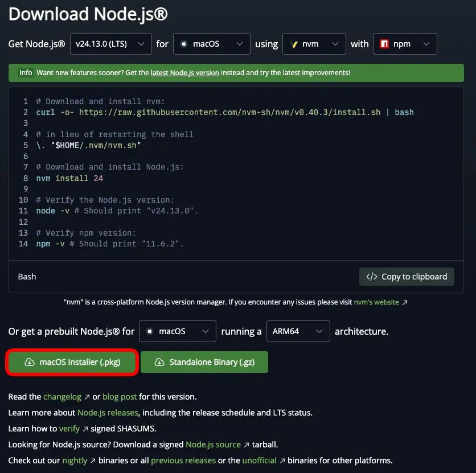
Task: Open the v24.13.0 (LTS) version dropdown
Action: [110, 44]
